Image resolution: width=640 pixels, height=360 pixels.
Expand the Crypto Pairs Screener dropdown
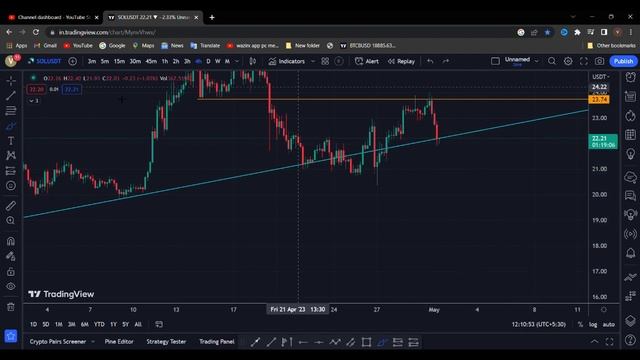[x=93, y=342]
